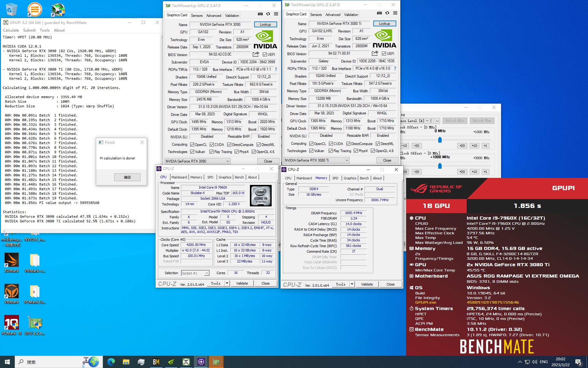Click the bus interface question mark in RTX 3090 GPU-Z
Screen dimensions: 588x368
pos(276,69)
